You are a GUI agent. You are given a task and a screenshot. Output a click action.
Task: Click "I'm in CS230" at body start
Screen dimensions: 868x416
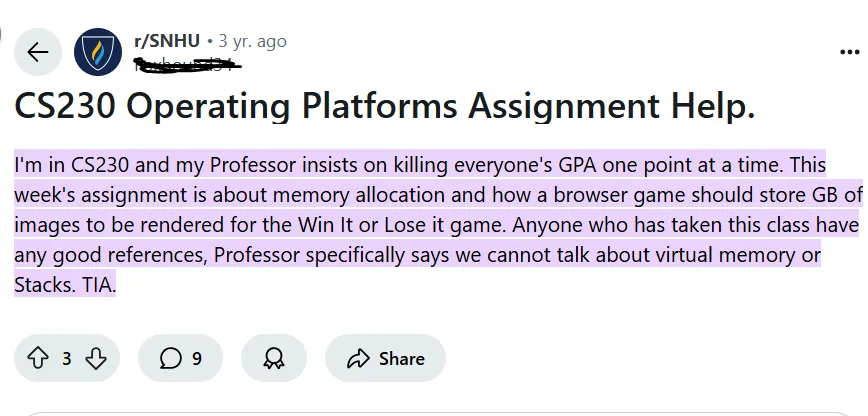tap(70, 164)
